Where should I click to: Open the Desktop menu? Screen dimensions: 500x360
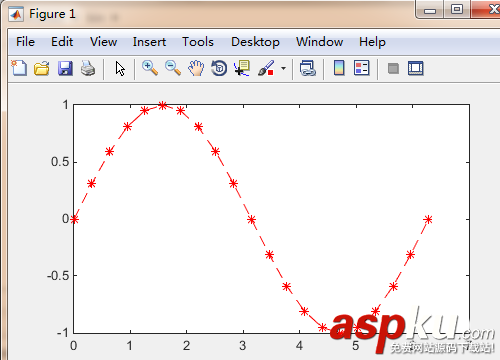pos(255,42)
